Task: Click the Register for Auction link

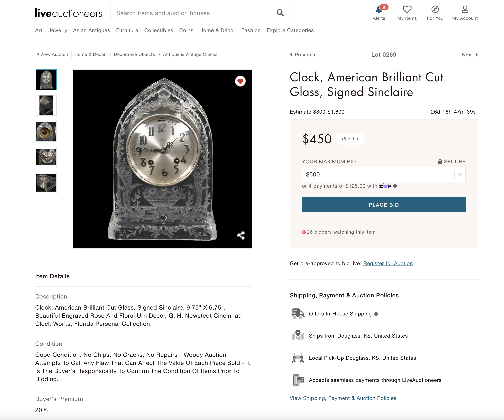Action: click(x=388, y=263)
